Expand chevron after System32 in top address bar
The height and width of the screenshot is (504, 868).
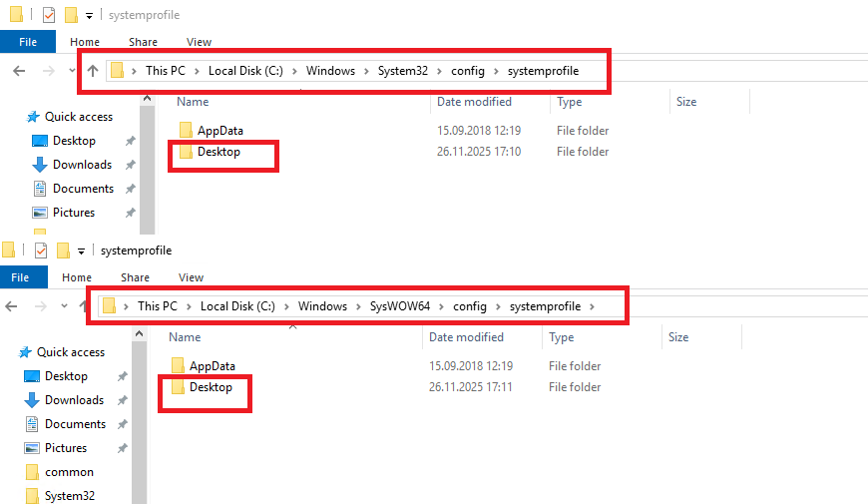coord(440,71)
